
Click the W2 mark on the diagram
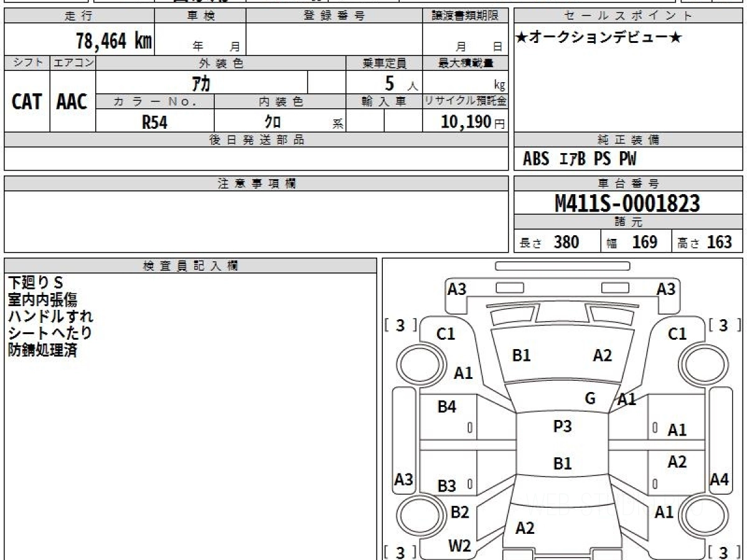point(459,546)
